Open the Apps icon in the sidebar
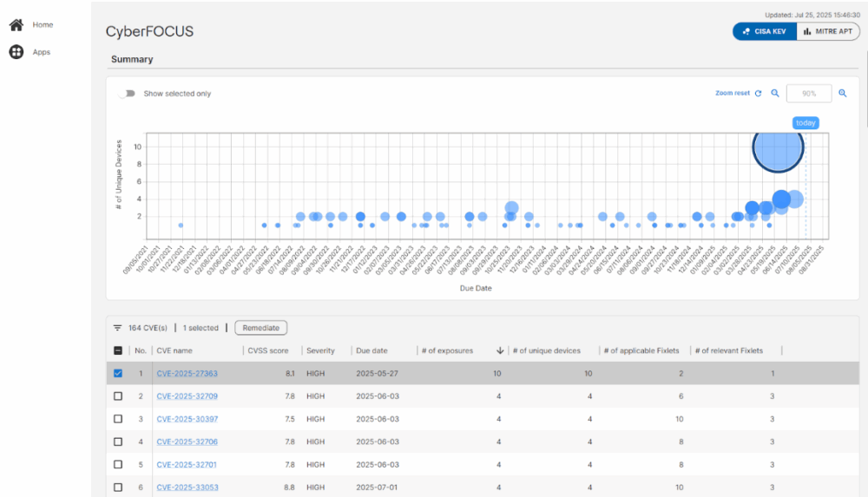 [x=16, y=52]
